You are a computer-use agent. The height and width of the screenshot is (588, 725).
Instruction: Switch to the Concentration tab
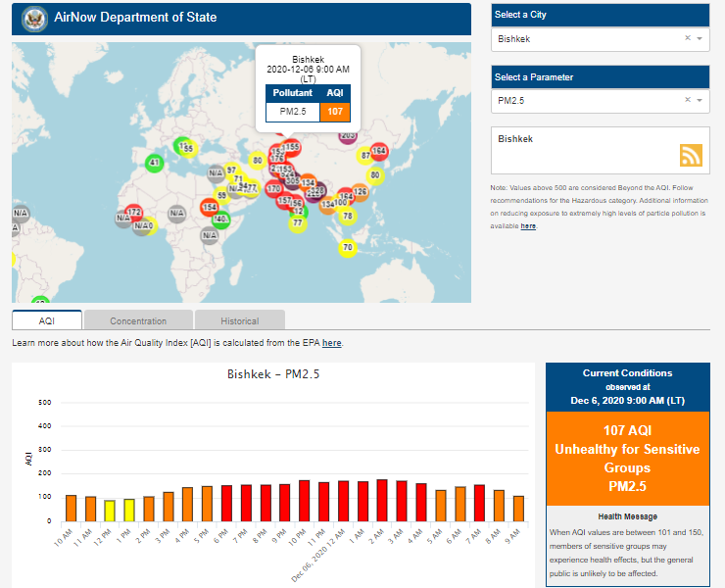(138, 320)
